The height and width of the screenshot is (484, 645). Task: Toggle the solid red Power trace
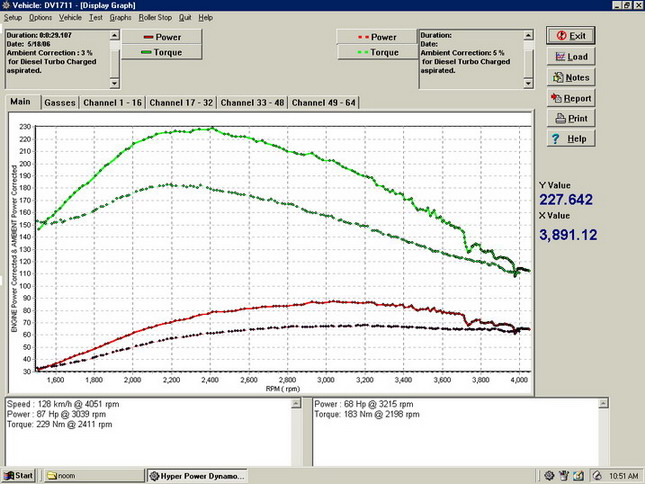(x=161, y=37)
